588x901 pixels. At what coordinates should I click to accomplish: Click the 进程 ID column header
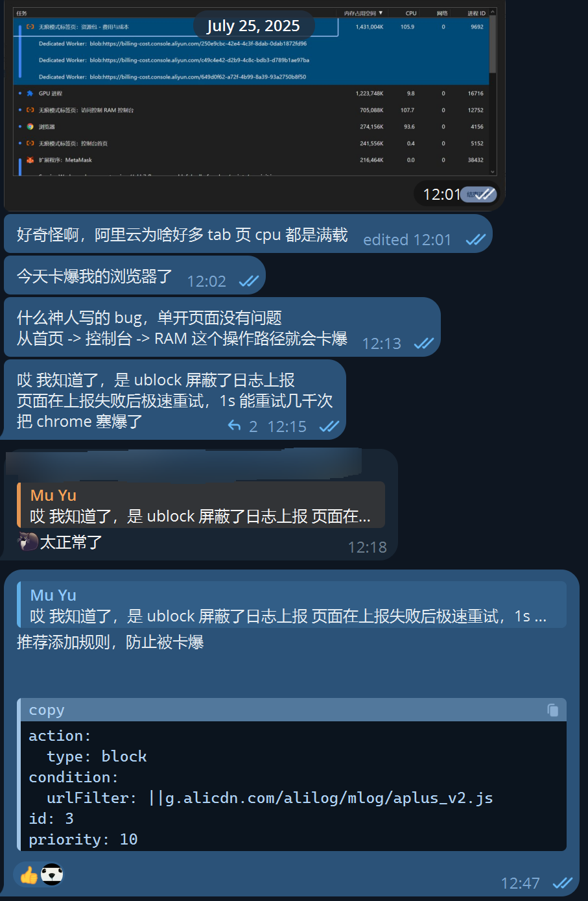pyautogui.click(x=476, y=13)
